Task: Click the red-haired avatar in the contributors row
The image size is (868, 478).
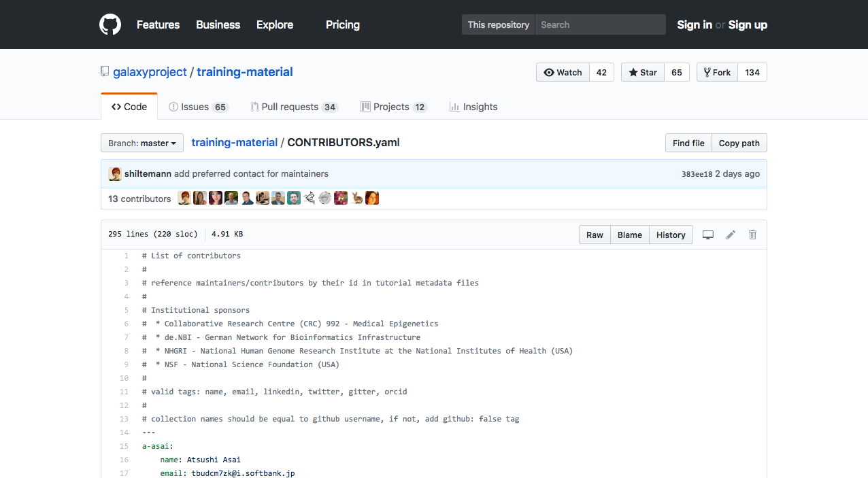Action: pos(184,198)
